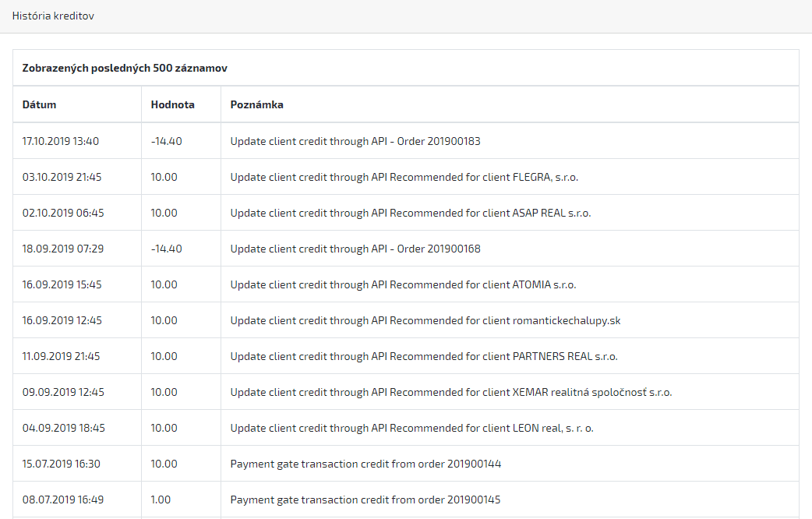Screen dimensions: 812x519
Task: Click the Dátum column header
Action: [39, 104]
